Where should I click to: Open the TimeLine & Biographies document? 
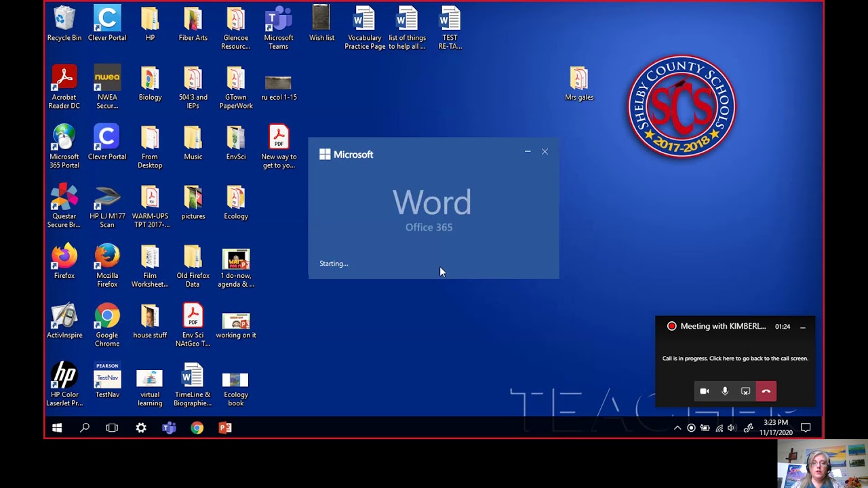pyautogui.click(x=193, y=384)
